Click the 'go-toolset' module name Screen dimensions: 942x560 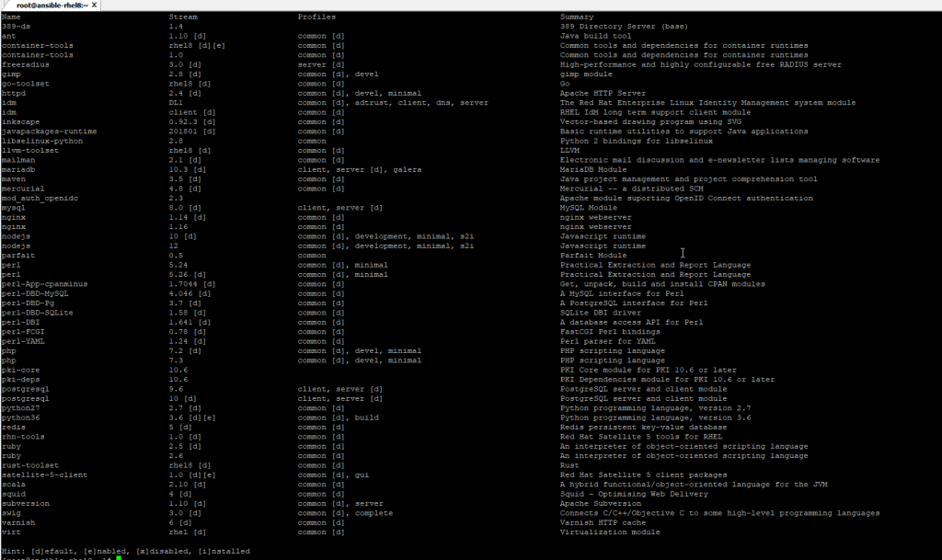click(x=26, y=84)
